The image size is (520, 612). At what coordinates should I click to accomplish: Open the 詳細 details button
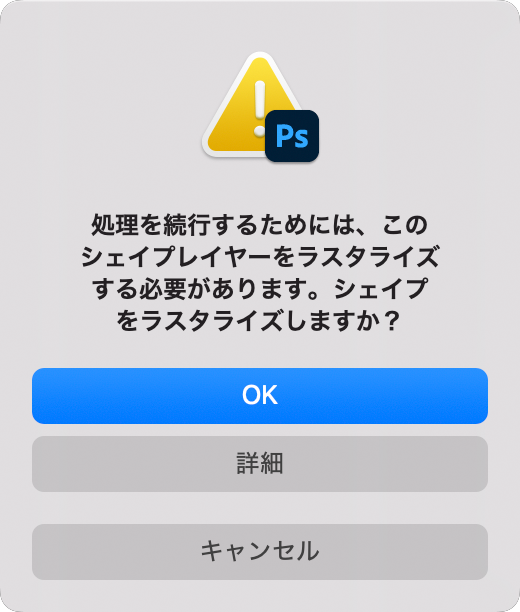(260, 464)
